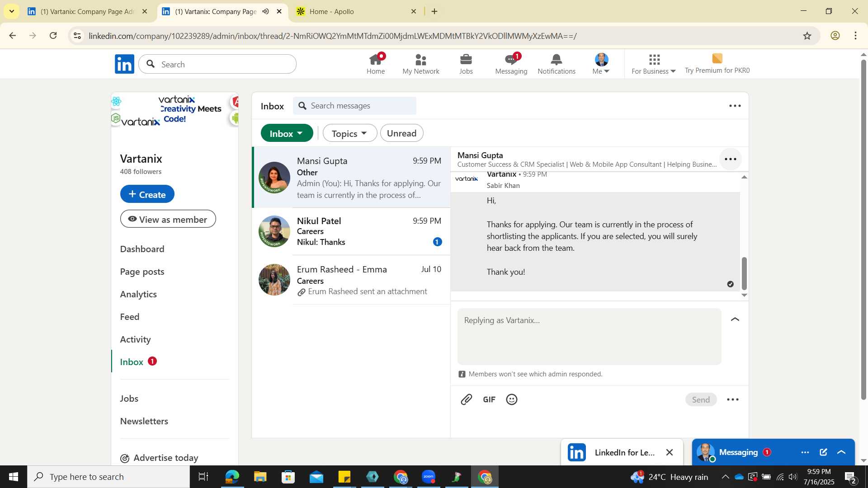Open Page posts in sidebar
This screenshot has height=488, width=868.
[142, 272]
